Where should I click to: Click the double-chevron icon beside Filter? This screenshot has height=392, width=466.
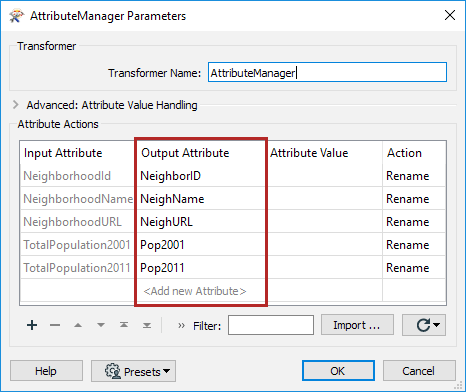pyautogui.click(x=181, y=325)
